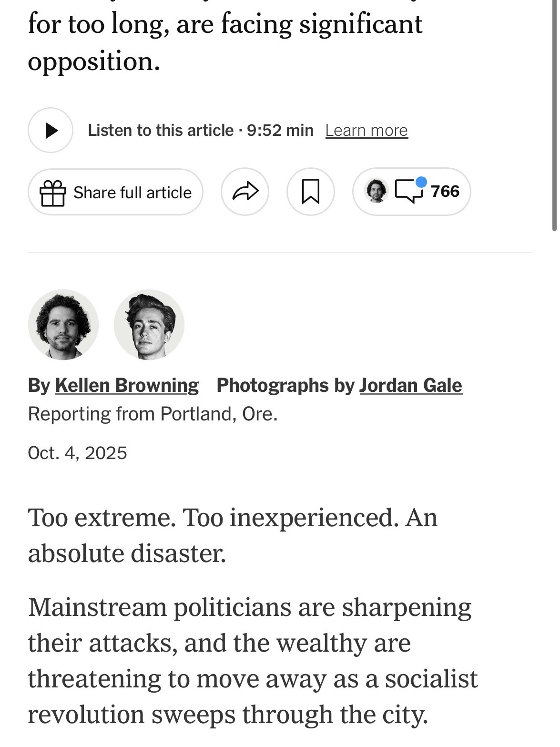Click the Oct. 4, 2025 date
This screenshot has width=560, height=747.
pyautogui.click(x=78, y=452)
